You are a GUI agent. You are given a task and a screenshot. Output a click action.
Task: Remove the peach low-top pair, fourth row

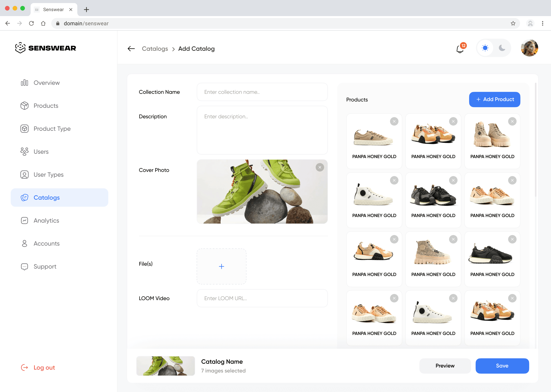(394, 298)
